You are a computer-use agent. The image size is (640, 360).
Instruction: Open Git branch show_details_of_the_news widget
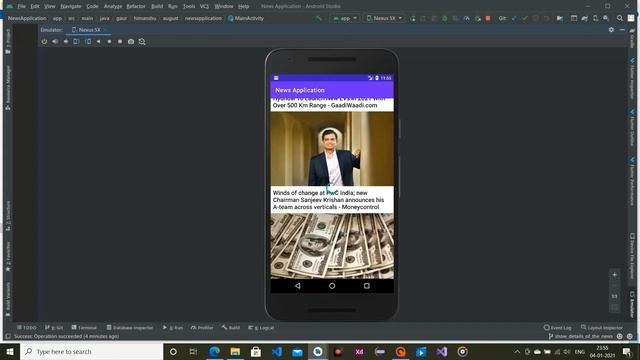[580, 336]
